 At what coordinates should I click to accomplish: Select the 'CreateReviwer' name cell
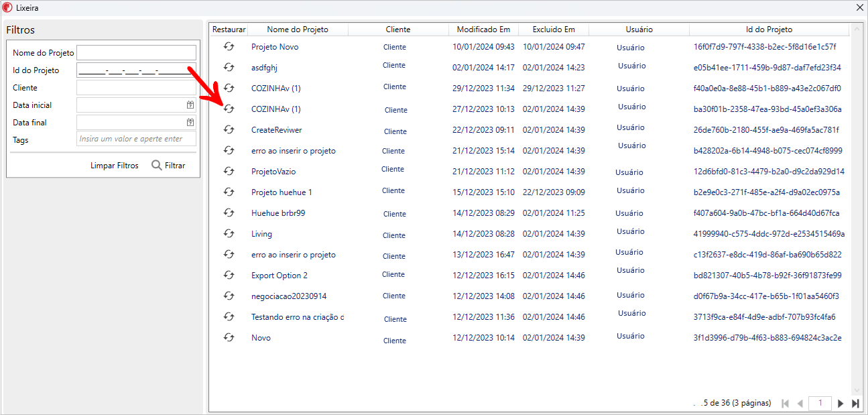[x=276, y=130]
